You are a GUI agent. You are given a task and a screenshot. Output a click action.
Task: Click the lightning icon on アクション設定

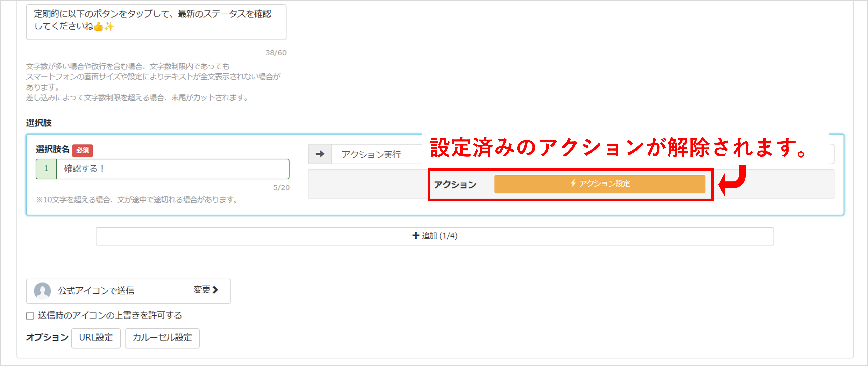[x=573, y=183]
